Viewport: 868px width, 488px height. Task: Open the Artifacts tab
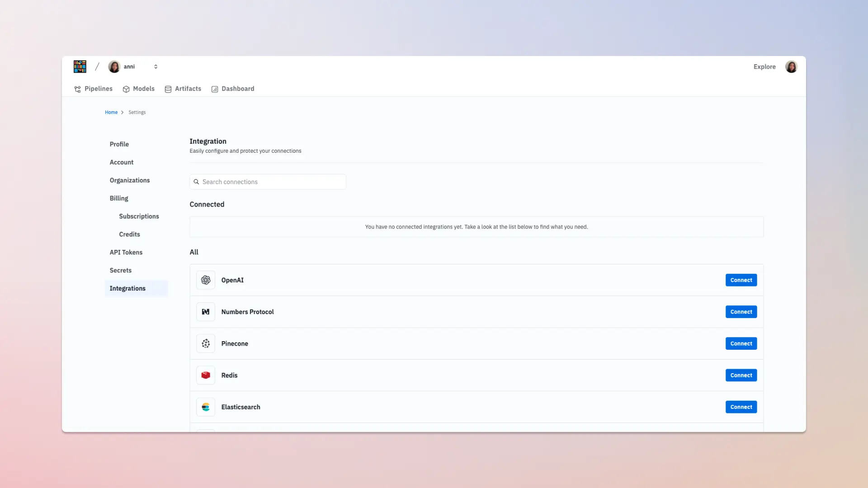[183, 89]
